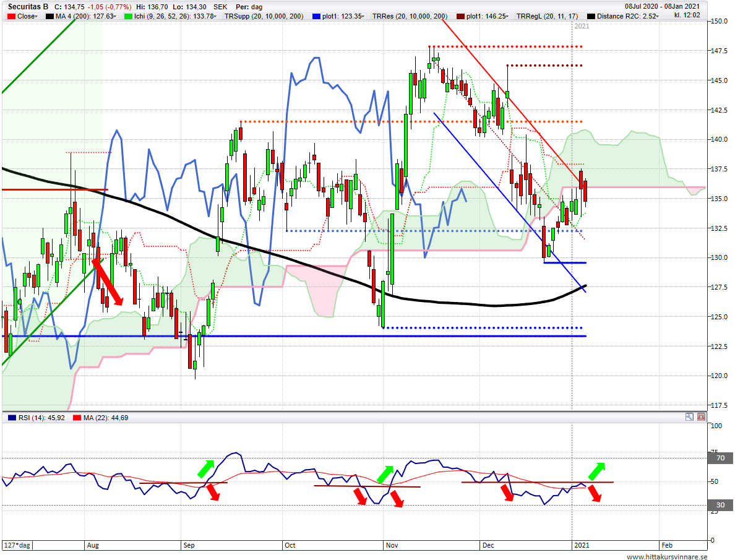Click the Securitas B stock title
735x560 pixels.
[28, 7]
